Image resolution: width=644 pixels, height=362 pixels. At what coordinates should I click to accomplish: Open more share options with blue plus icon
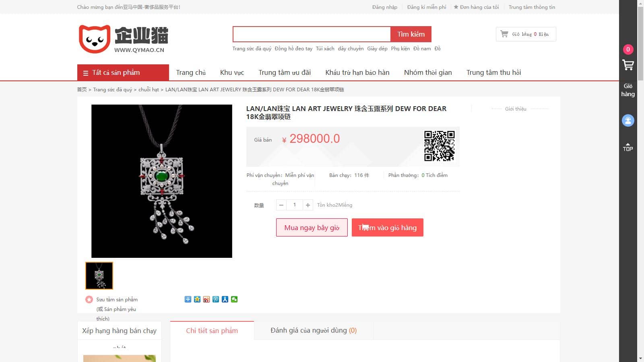tap(188, 299)
